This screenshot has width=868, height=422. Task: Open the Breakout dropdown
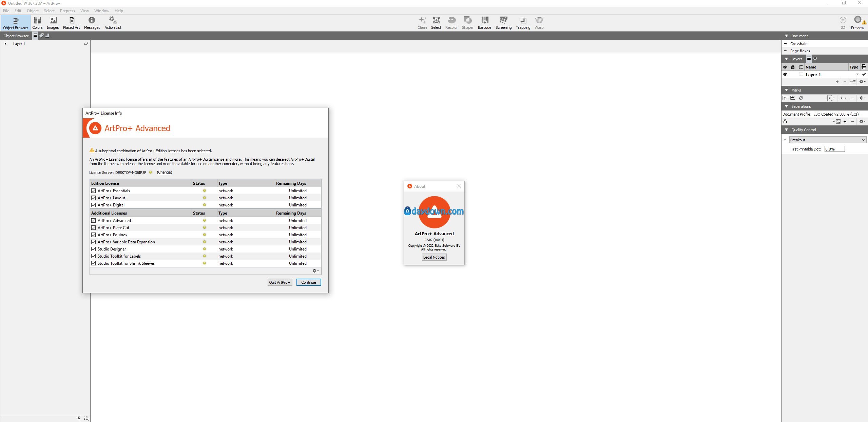pyautogui.click(x=827, y=140)
